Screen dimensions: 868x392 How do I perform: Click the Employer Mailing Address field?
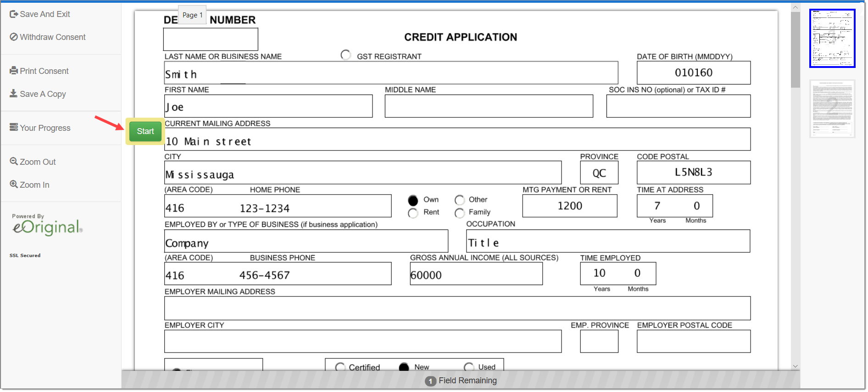(x=457, y=308)
